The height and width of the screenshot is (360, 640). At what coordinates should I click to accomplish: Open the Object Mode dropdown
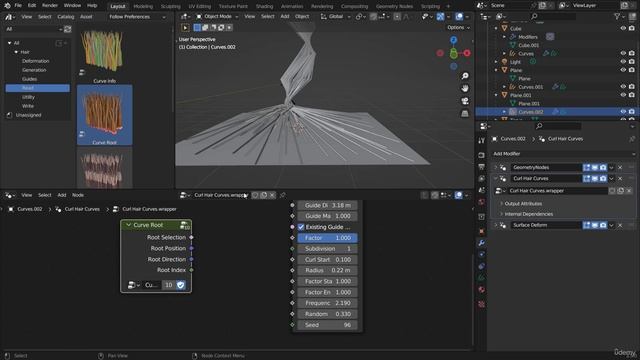pos(217,17)
